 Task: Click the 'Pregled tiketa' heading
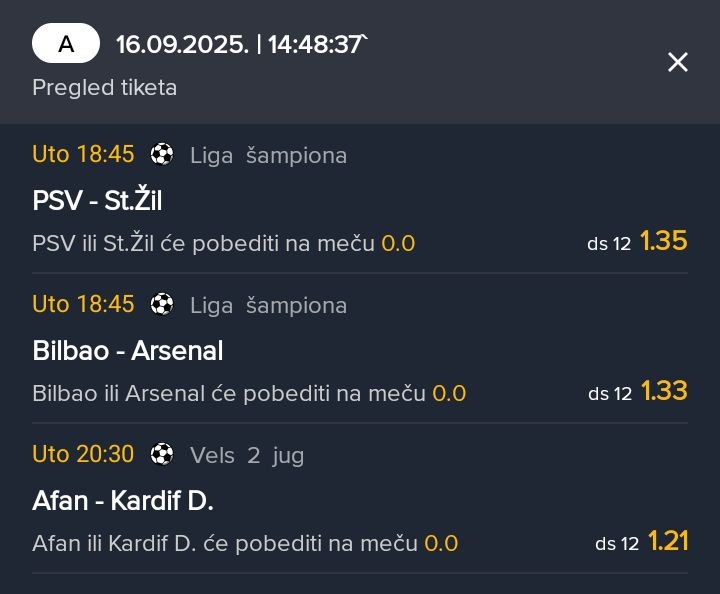tap(105, 87)
